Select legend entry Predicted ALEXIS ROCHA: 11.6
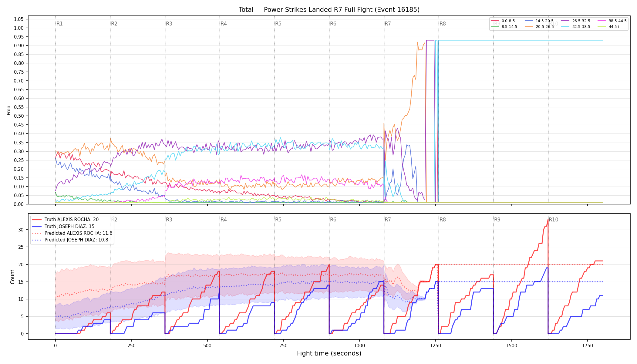637x364 pixels. (72, 233)
